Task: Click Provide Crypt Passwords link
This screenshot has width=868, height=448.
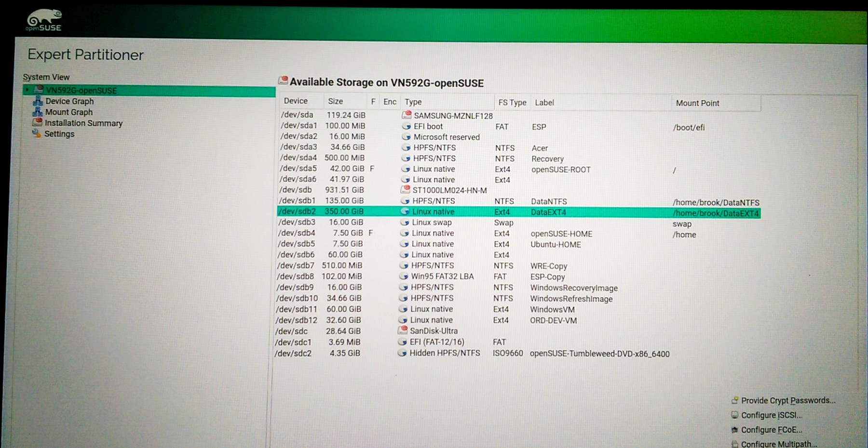Action: [x=788, y=400]
